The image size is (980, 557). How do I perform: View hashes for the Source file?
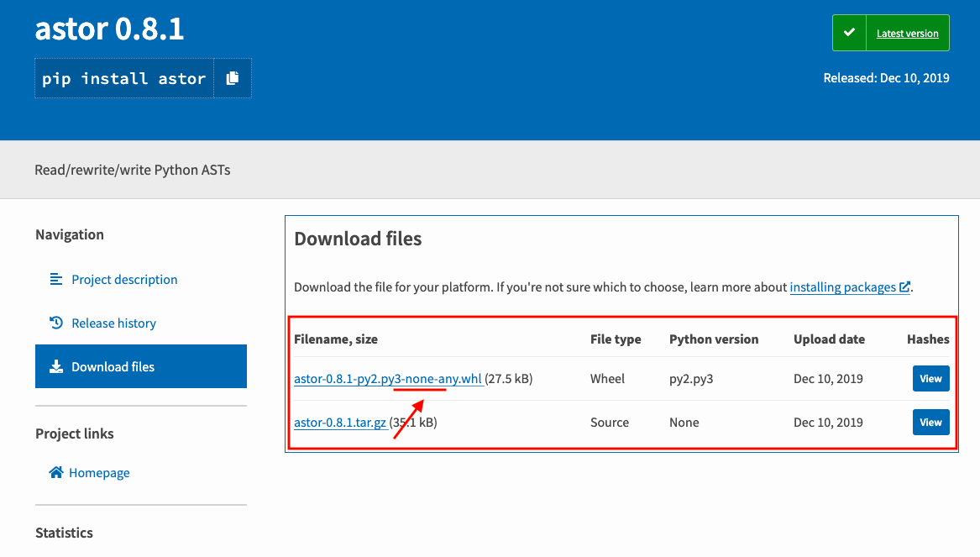point(930,423)
